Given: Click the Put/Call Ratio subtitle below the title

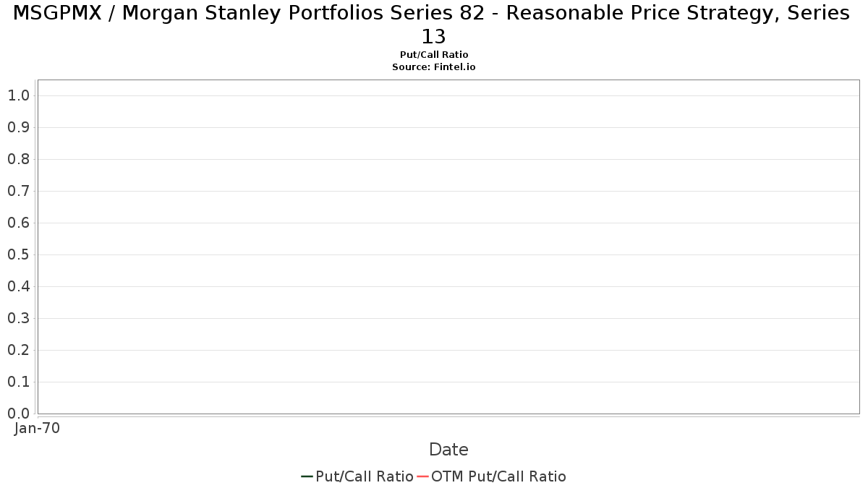Looking at the screenshot, I should click(434, 55).
